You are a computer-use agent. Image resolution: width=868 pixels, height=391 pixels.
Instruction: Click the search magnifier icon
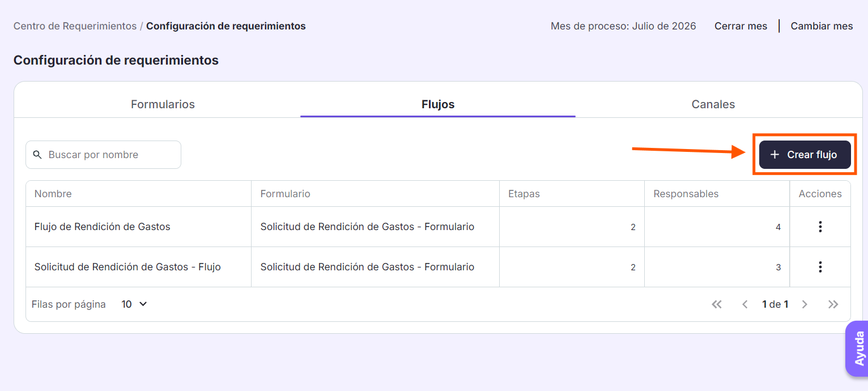37,155
